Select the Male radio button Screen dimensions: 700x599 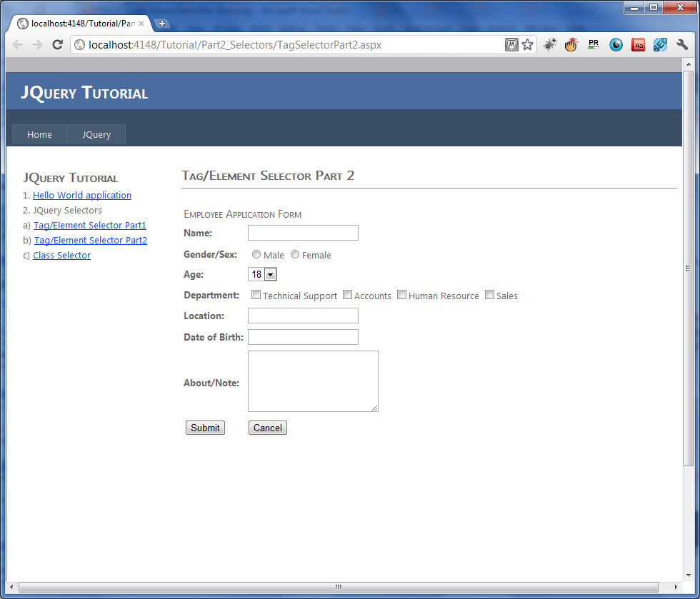pos(256,254)
